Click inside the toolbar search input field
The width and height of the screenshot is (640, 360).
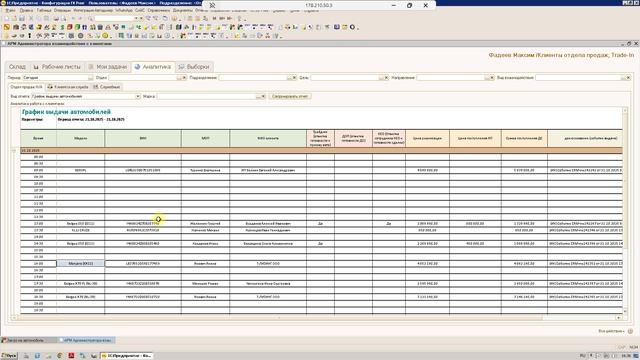click(114, 18)
